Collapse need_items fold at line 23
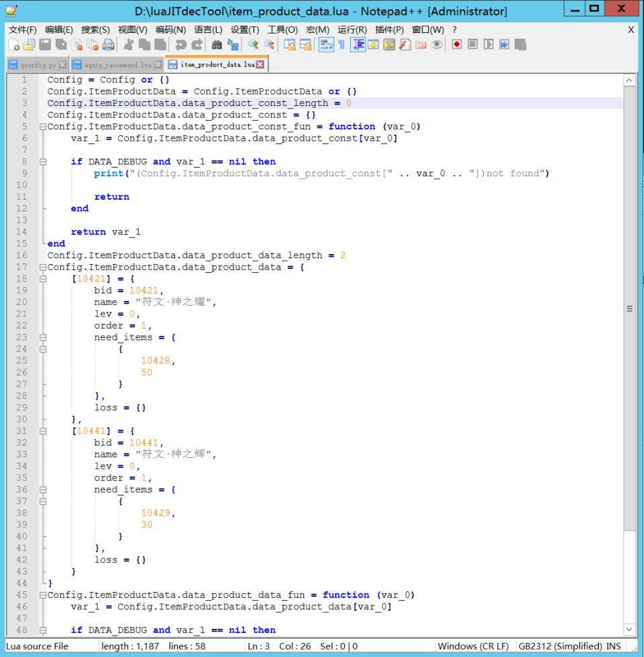Image resolution: width=644 pixels, height=657 pixels. [x=43, y=337]
